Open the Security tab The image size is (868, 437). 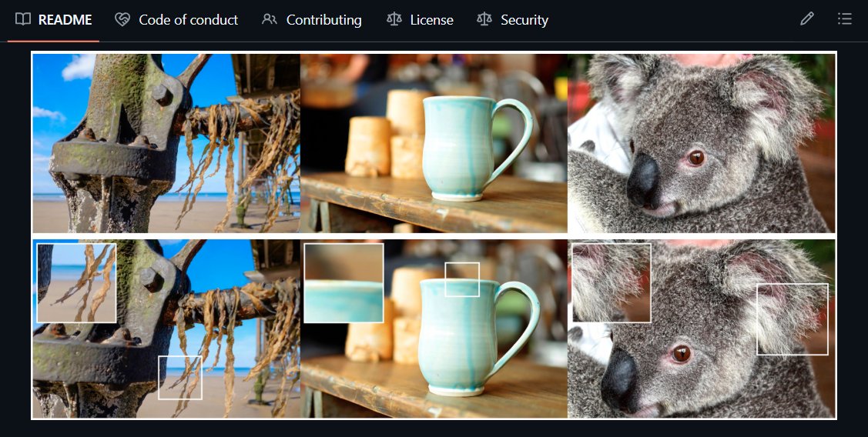coord(512,20)
